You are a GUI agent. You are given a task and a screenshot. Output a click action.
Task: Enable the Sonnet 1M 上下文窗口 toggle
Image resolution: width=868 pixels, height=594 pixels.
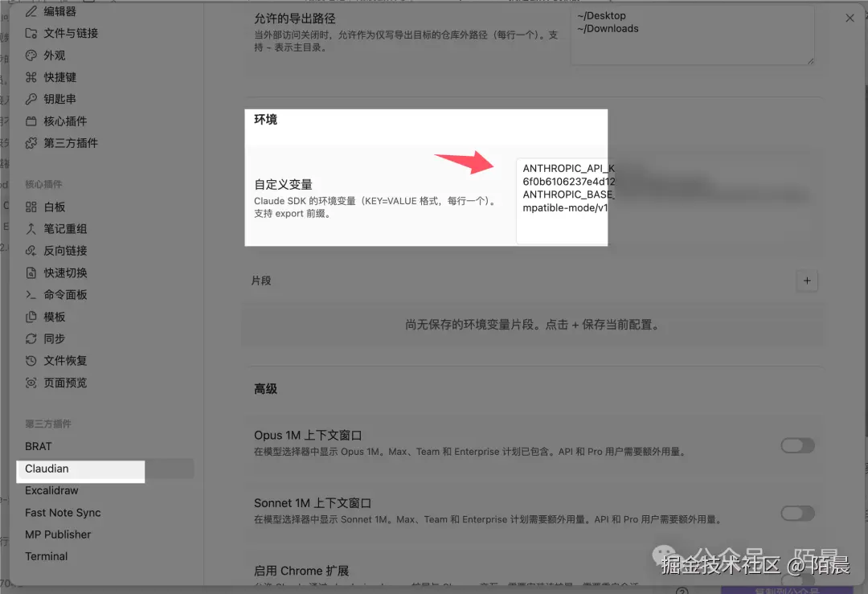pos(797,513)
